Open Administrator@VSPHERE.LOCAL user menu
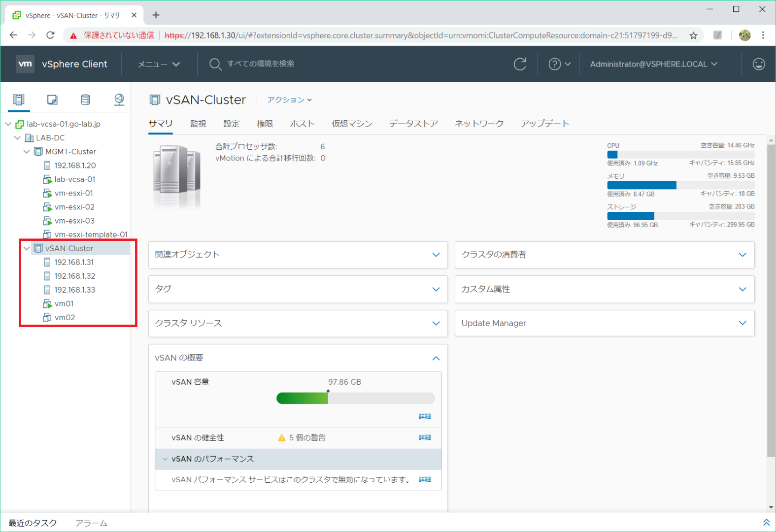Image resolution: width=776 pixels, height=532 pixels. point(654,64)
